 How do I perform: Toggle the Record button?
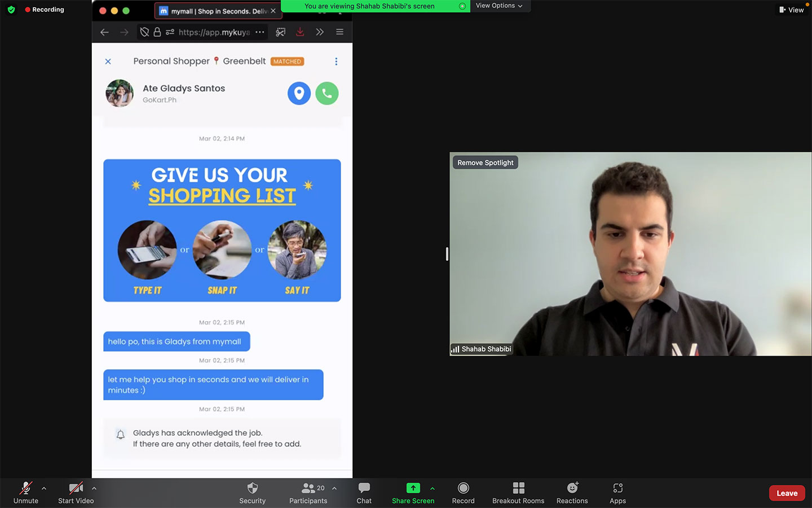463,493
